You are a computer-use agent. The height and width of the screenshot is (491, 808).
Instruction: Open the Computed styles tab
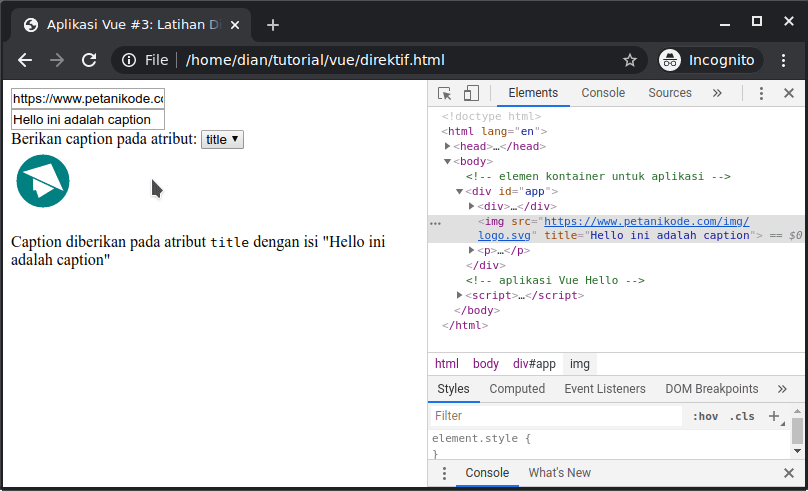click(517, 389)
